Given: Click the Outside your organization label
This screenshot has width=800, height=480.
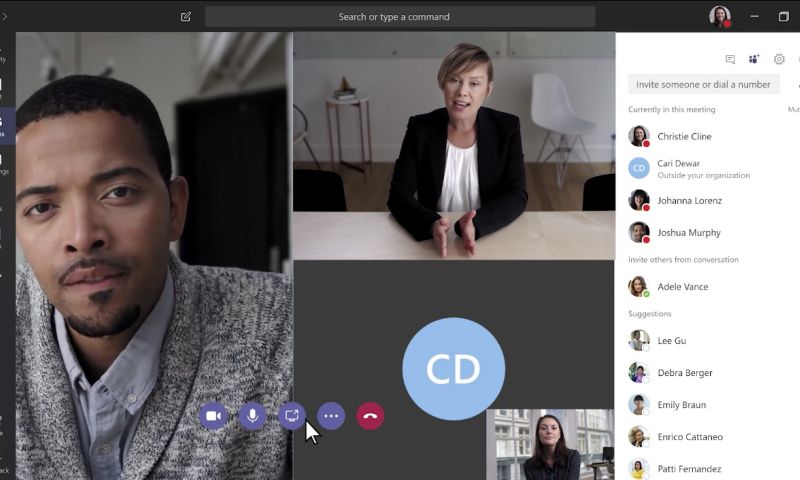Looking at the screenshot, I should click(x=704, y=175).
